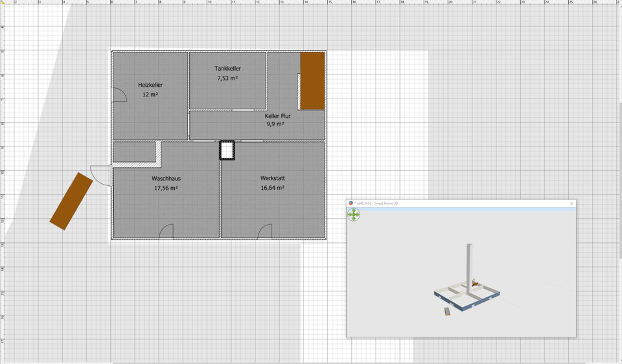This screenshot has width=622, height=364.
Task: Click the sd42.sh3d window title bar
Action: [x=454, y=203]
